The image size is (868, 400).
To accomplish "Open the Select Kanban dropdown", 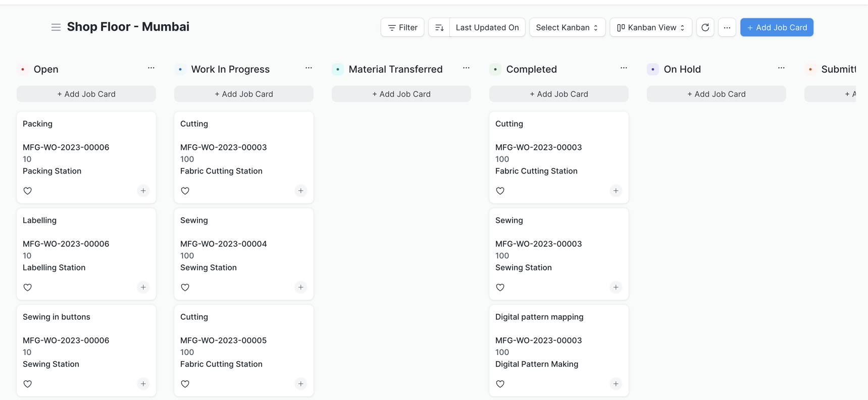I will [x=567, y=27].
